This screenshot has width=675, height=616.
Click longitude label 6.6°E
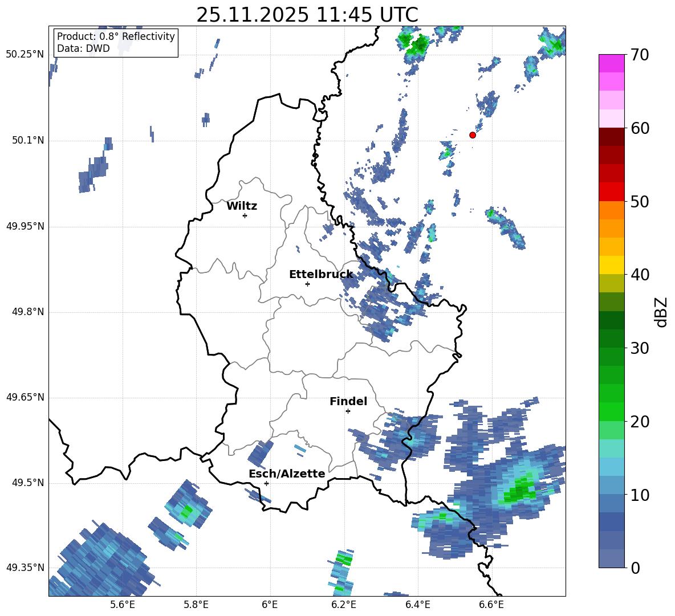(x=491, y=605)
